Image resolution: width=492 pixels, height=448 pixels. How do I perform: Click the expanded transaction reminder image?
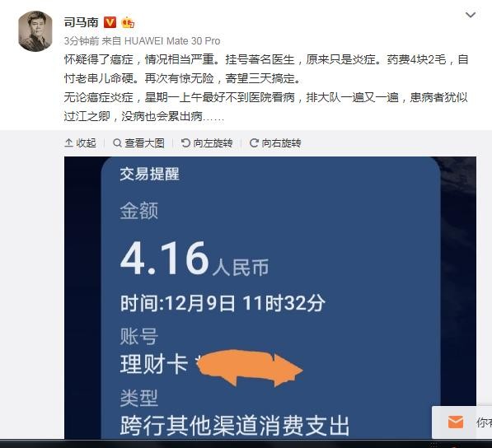click(270, 297)
